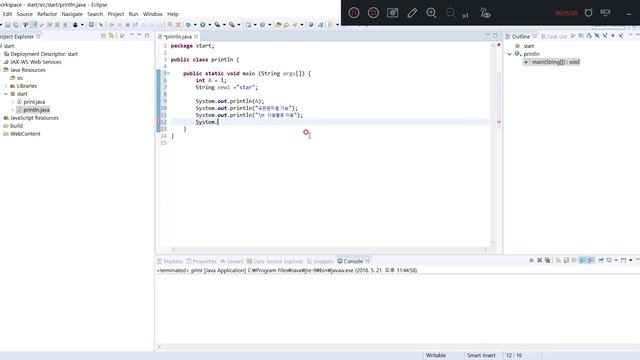Select print.java in Project Explorer
The image size is (640, 360).
(x=34, y=102)
